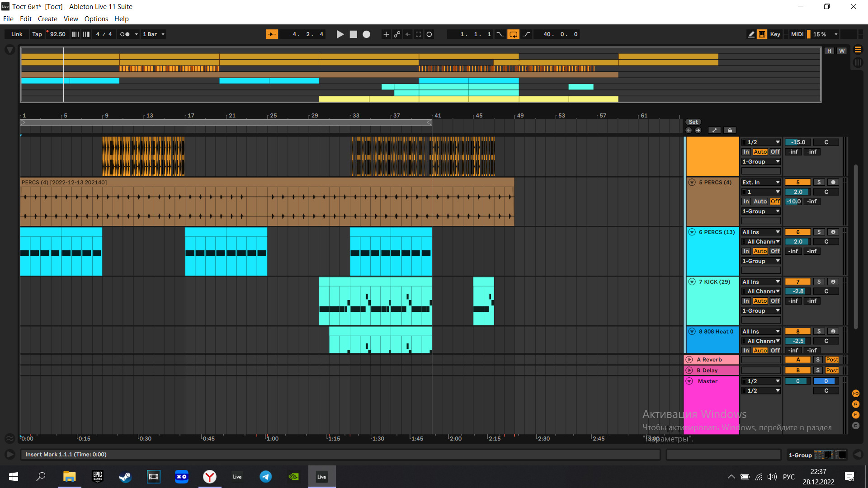Image resolution: width=868 pixels, height=488 pixels.
Task: Open the Create menu
Action: [47, 19]
